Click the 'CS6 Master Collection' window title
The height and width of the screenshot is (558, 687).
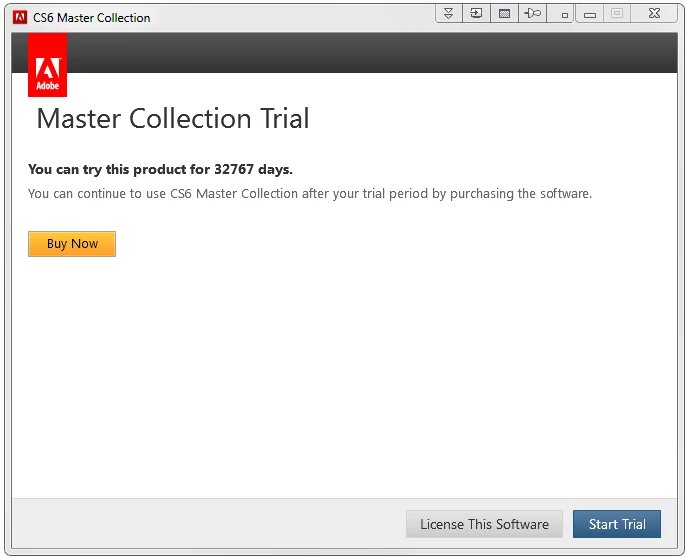coord(92,18)
